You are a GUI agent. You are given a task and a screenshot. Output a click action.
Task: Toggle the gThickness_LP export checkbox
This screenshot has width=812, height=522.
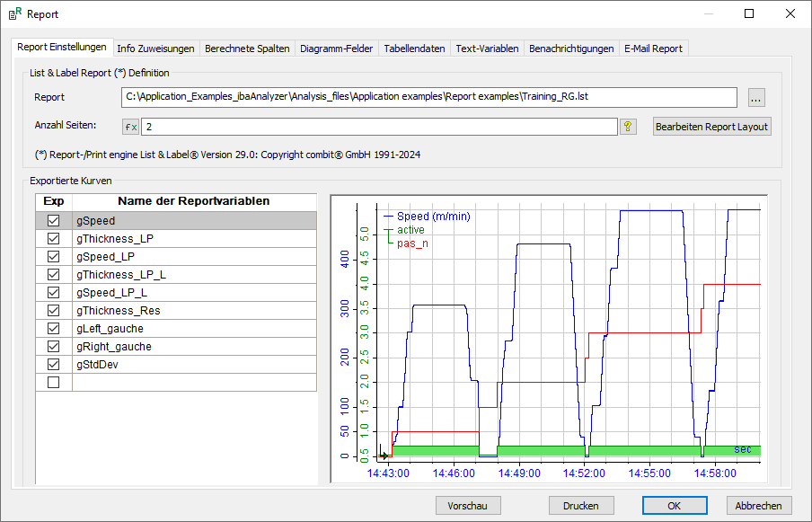(53, 239)
